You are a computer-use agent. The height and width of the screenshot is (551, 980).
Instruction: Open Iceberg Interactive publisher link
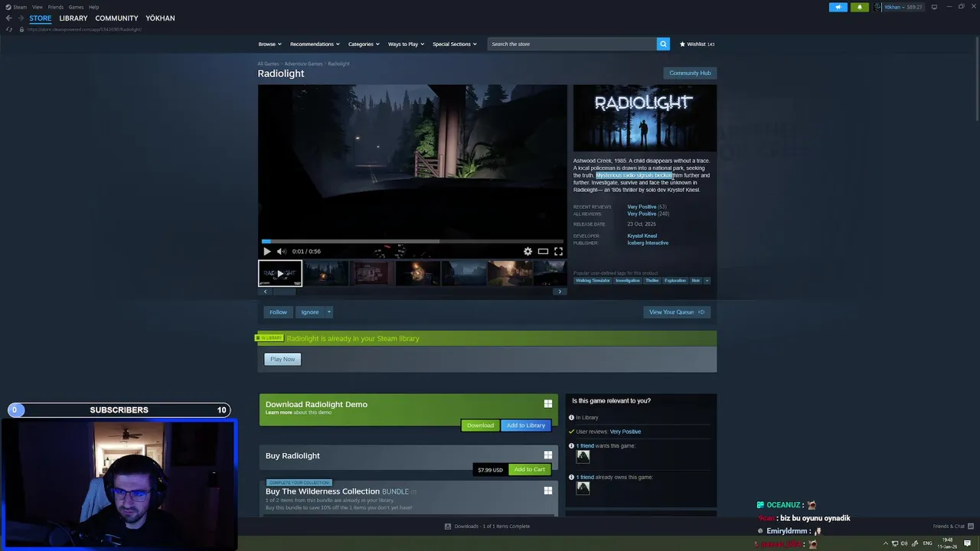[648, 243]
